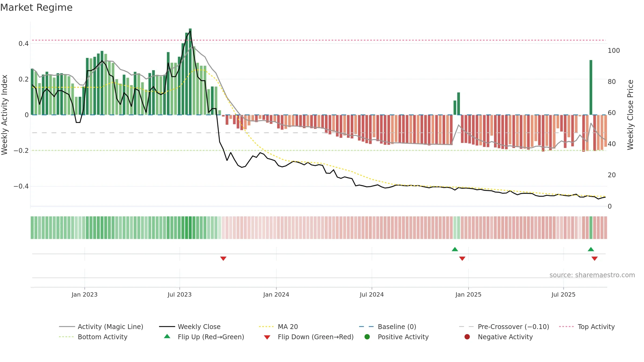Select the flip-up marker after July 2025

click(x=591, y=249)
